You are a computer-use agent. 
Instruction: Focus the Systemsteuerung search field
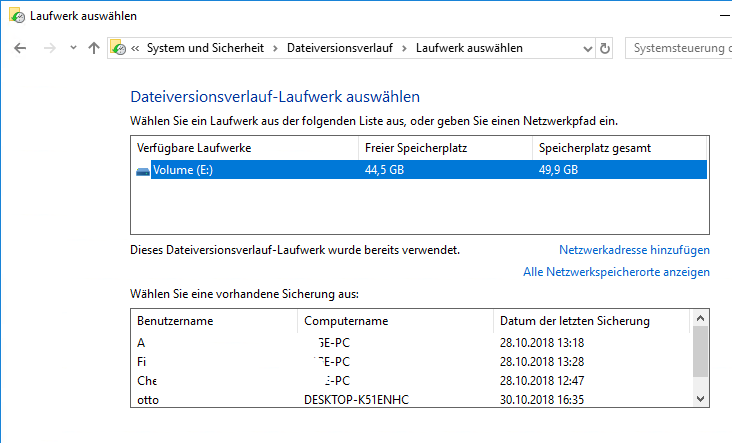[x=678, y=48]
